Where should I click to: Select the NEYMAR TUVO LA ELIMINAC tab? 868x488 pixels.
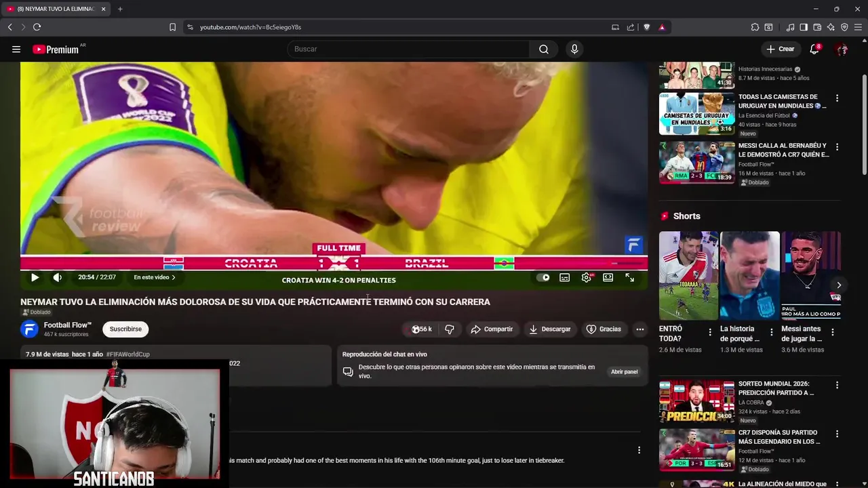point(56,9)
